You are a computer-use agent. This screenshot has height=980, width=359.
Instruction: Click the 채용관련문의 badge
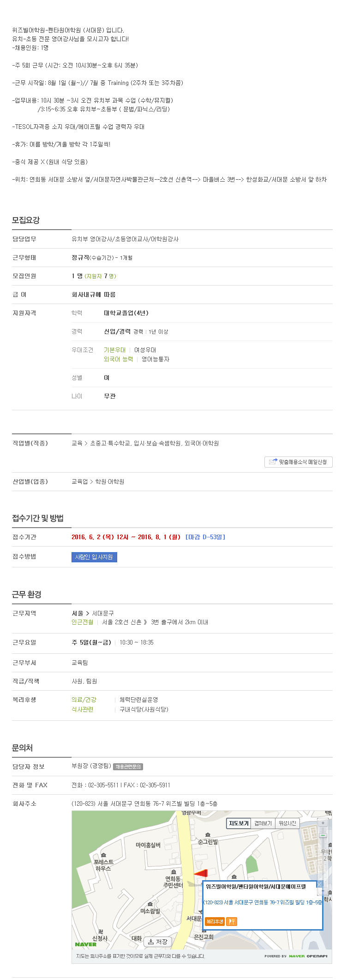tap(128, 766)
